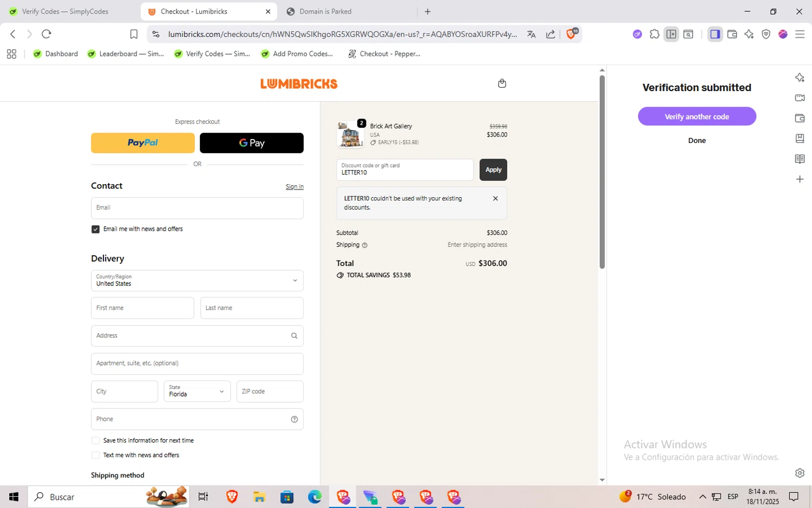This screenshot has width=812, height=508.
Task: Click the Sign in link
Action: (294, 186)
